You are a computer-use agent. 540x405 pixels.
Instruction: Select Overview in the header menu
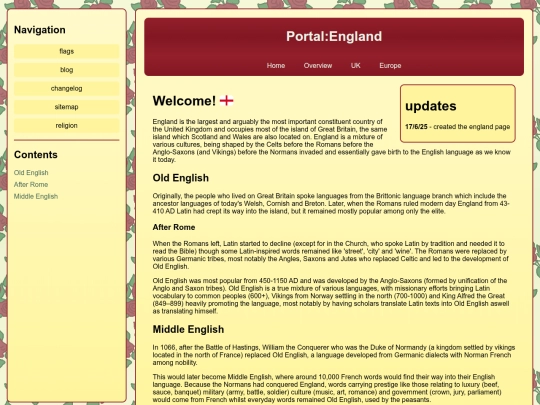(318, 65)
